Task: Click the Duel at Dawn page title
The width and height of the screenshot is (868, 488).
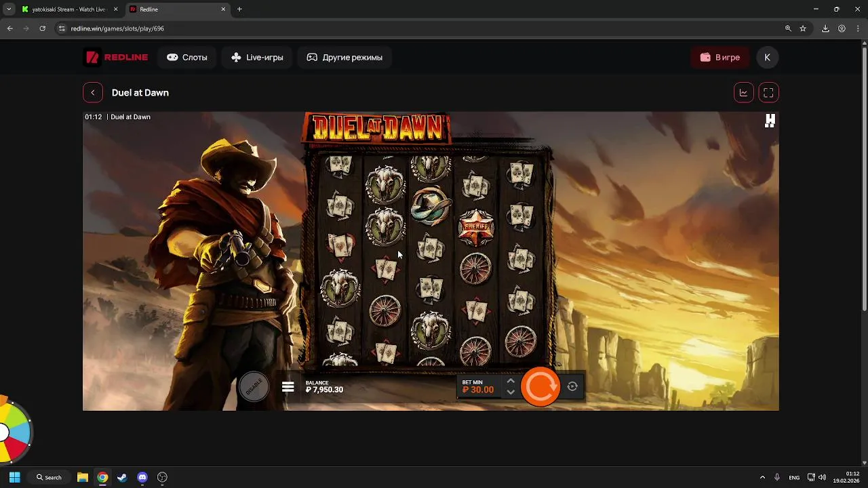Action: click(x=140, y=93)
